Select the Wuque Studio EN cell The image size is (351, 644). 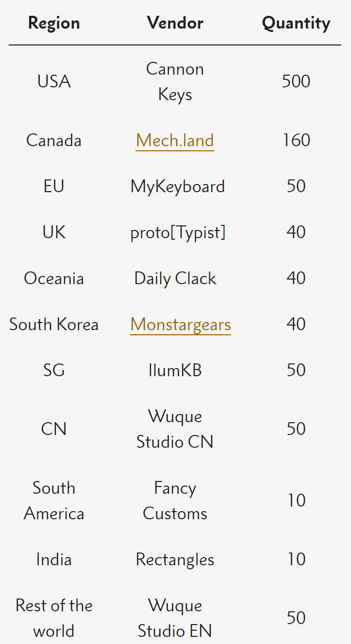tap(175, 618)
